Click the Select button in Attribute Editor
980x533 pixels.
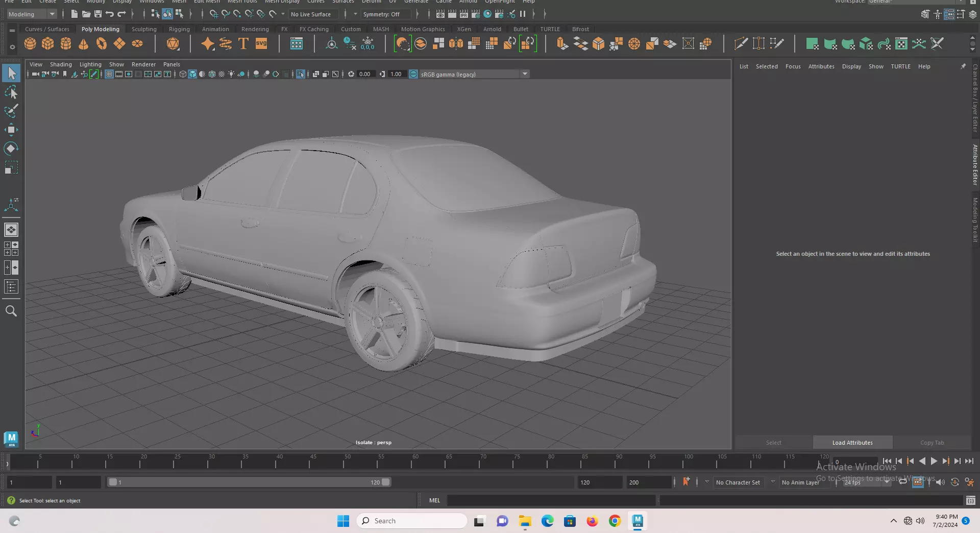(773, 443)
